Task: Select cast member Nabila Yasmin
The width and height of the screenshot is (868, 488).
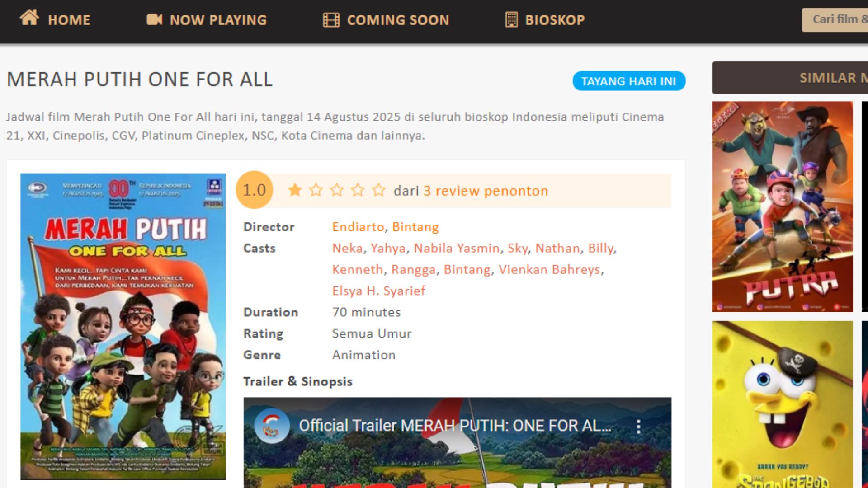Action: [x=457, y=248]
